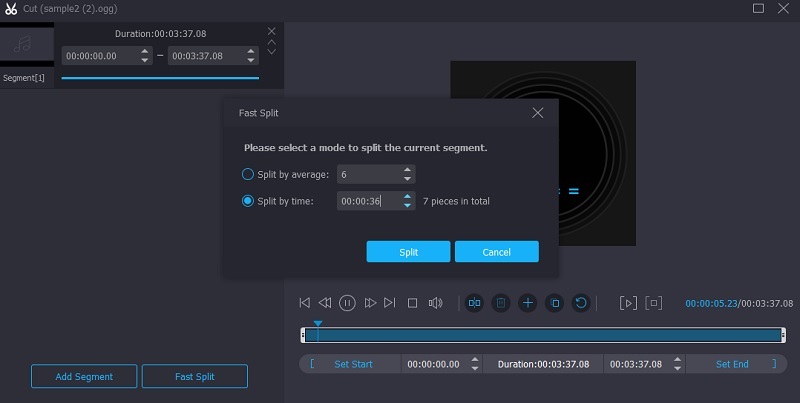Click the Add Segment button
This screenshot has width=800, height=403.
click(x=84, y=377)
